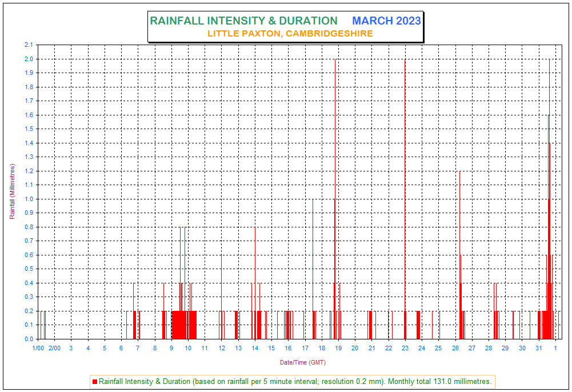This screenshot has height=392, width=572.
Task: Click the x-axis date label 9
Action: (x=171, y=348)
